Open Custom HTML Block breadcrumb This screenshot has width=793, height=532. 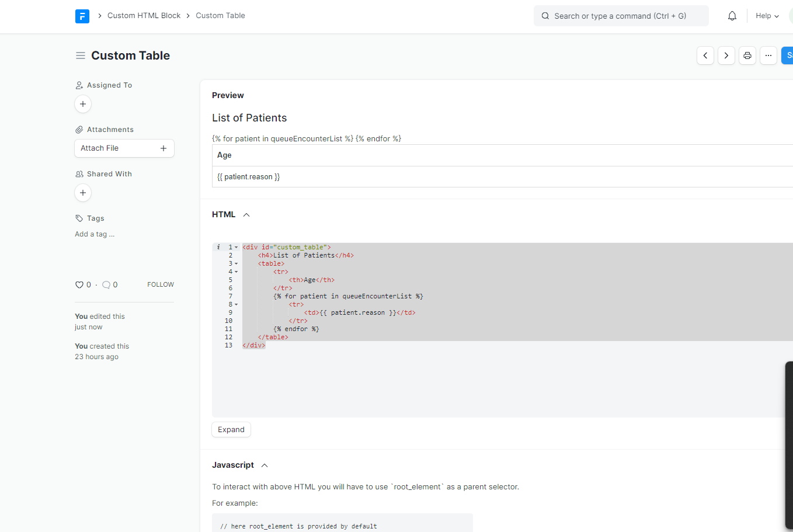tap(144, 16)
